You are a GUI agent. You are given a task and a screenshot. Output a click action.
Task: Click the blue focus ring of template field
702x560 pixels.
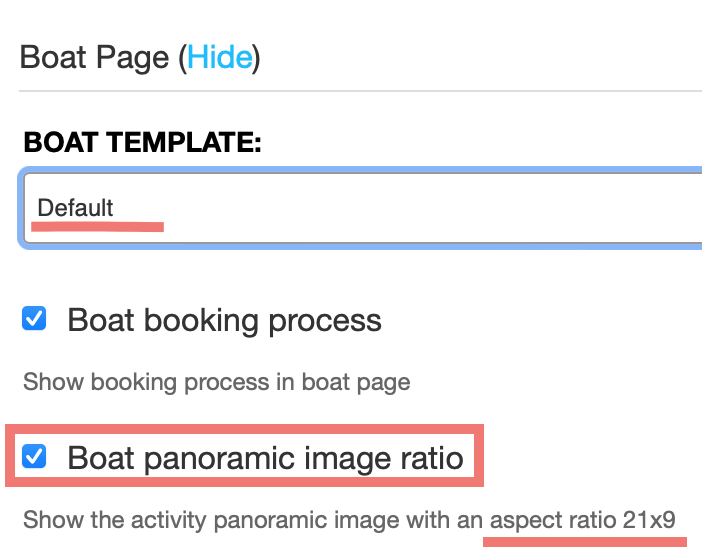[358, 170]
